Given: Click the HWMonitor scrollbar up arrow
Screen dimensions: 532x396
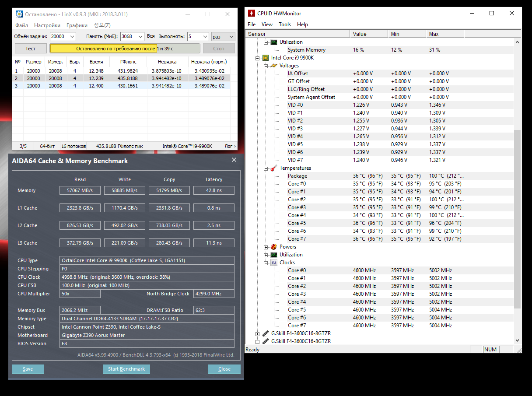Looking at the screenshot, I should (518, 42).
